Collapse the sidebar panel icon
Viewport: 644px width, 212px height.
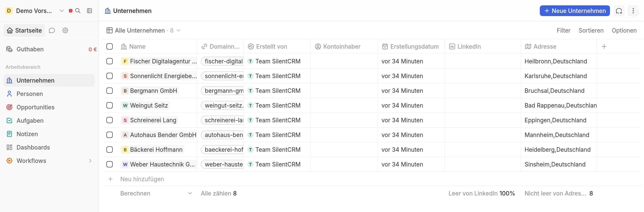[x=89, y=11]
